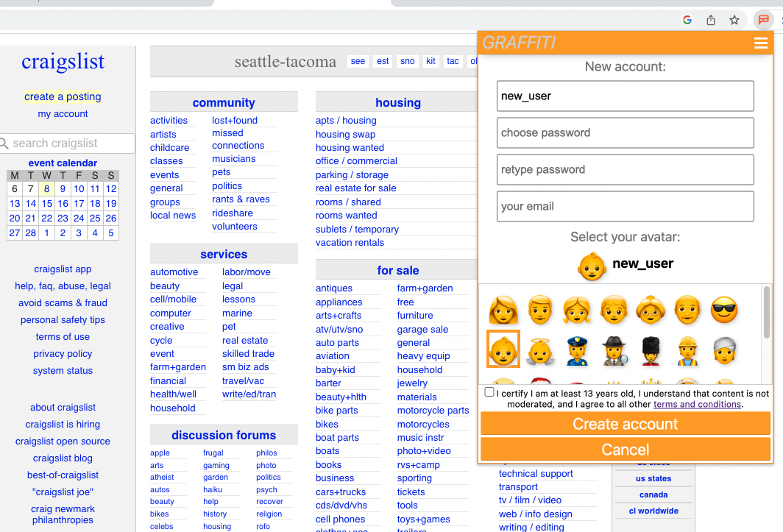Select the turban-wearing person avatar
This screenshot has height=532, width=783.
point(724,350)
